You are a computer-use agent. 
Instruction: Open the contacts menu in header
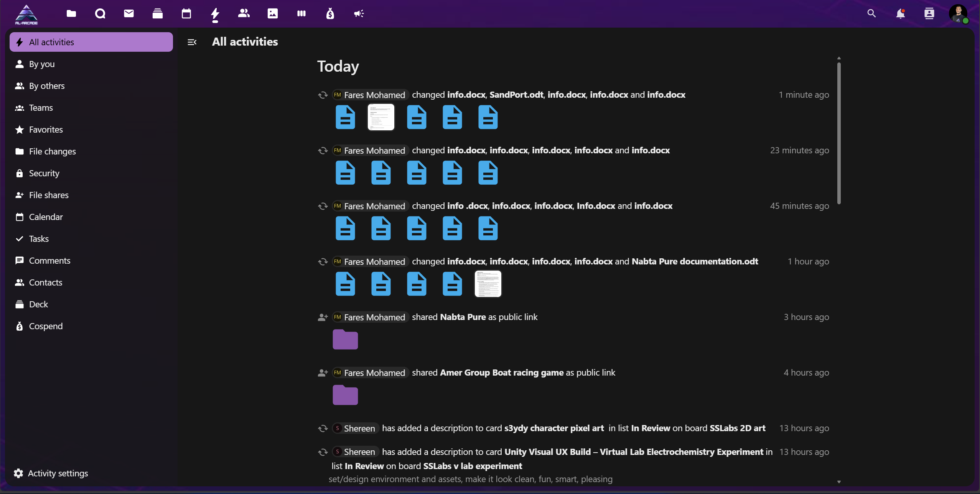point(929,14)
